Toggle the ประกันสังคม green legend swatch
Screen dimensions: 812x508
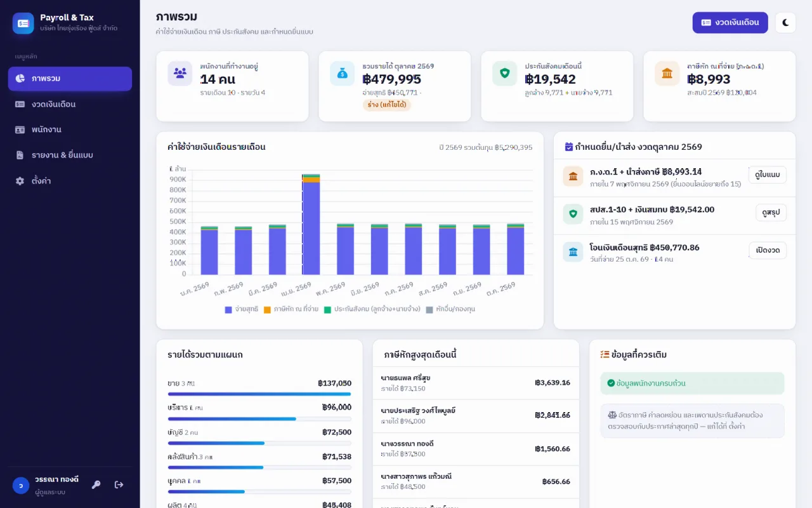coord(328,309)
